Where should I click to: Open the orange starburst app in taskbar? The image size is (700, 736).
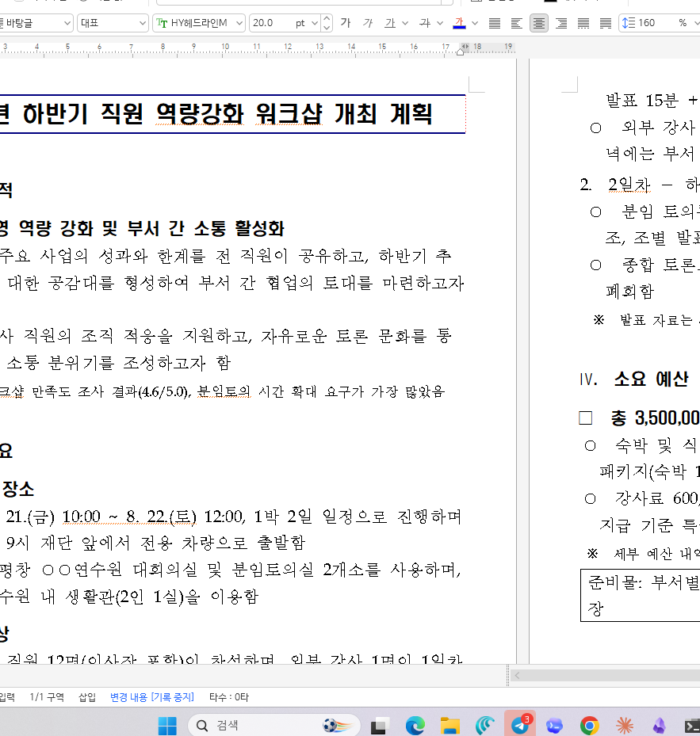625,726
